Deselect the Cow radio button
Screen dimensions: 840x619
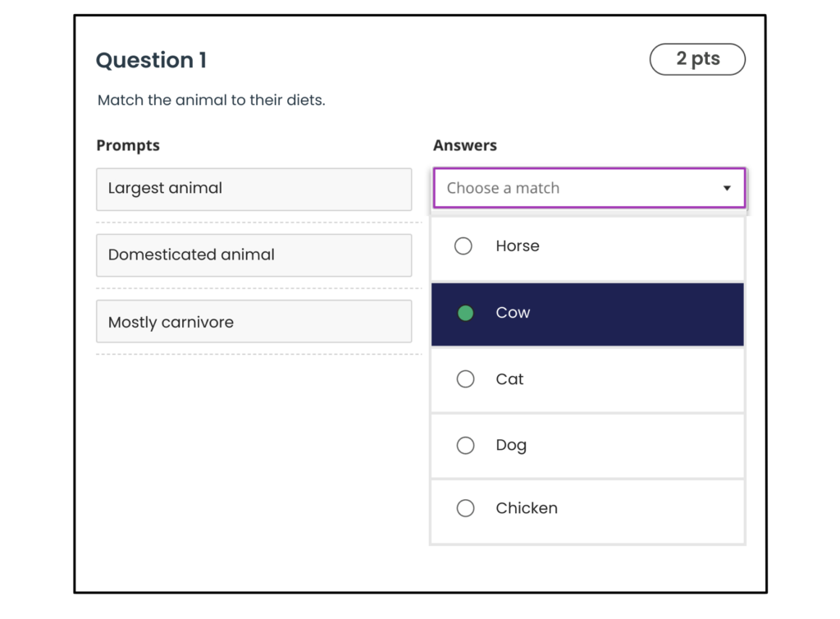(465, 314)
